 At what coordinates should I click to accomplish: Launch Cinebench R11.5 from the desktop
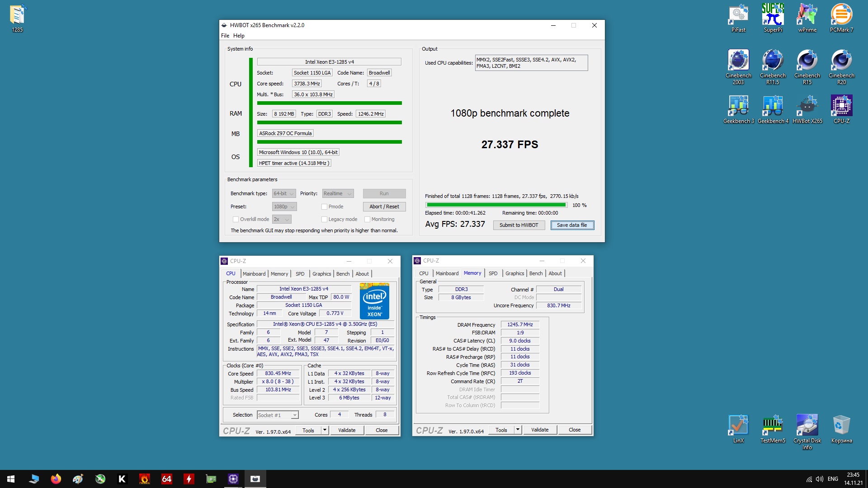coord(773,67)
